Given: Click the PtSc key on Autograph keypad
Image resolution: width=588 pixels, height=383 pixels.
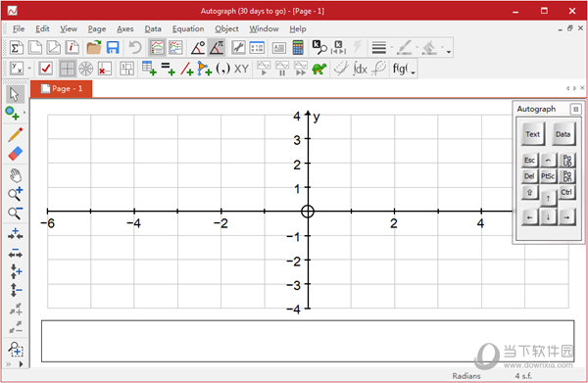Looking at the screenshot, I should coord(548,176).
